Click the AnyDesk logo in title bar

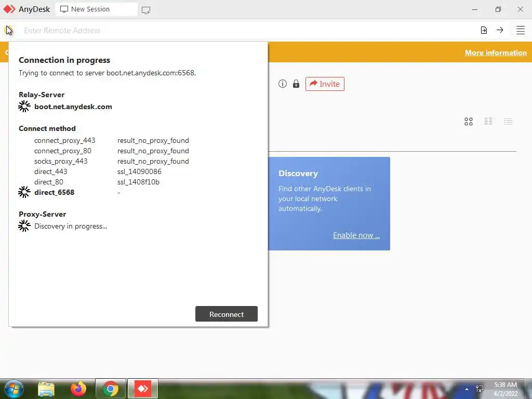click(9, 9)
